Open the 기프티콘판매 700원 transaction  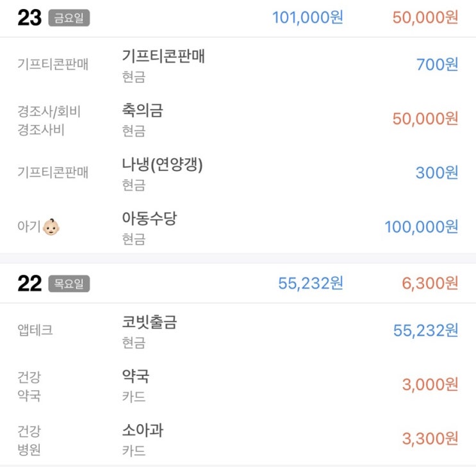point(238,65)
